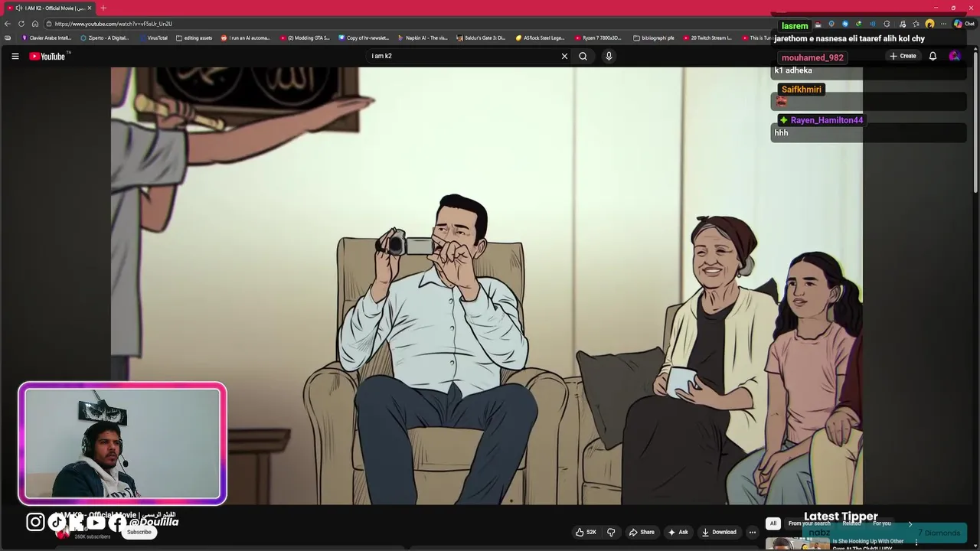This screenshot has width=980, height=551.
Task: Subscribe to the channel
Action: 139,532
